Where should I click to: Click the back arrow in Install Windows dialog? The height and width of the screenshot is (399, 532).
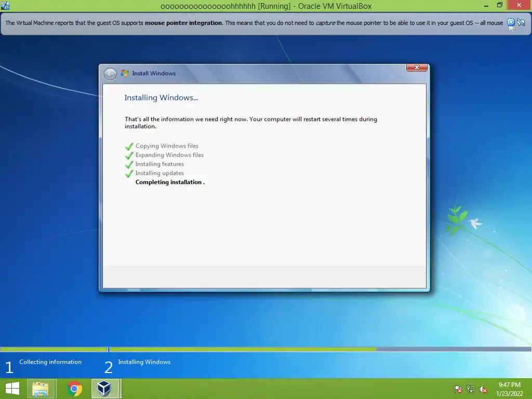(110, 74)
